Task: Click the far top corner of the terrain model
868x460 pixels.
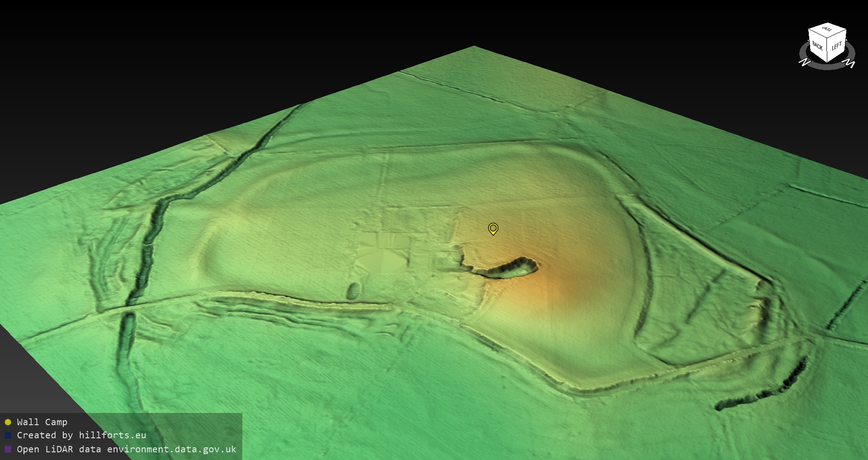Action: [473, 47]
